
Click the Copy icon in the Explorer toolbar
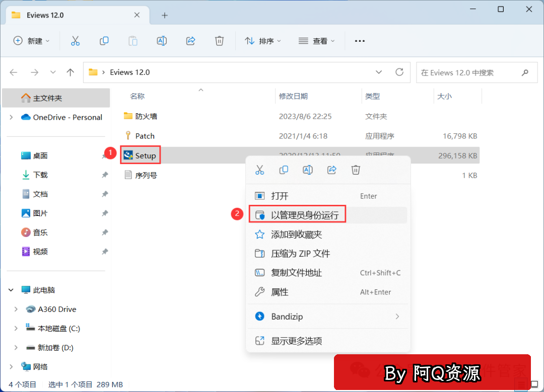pos(104,41)
